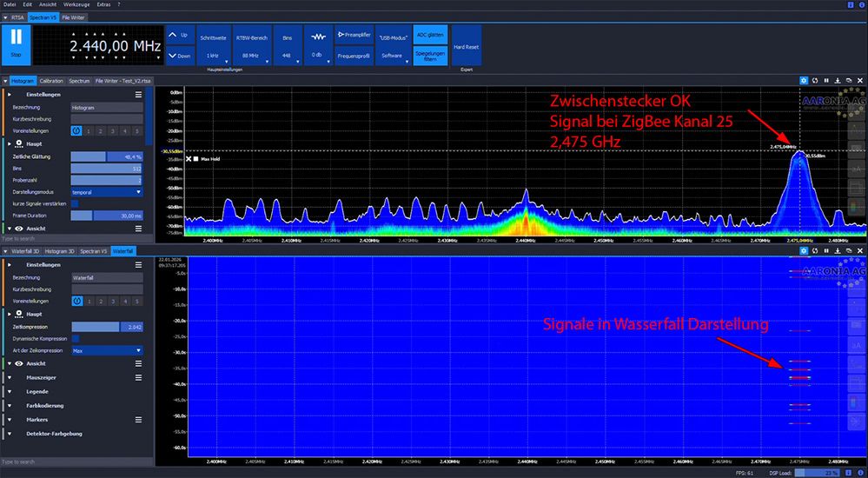Toggle the Dynamische Kompression checkbox

(75, 338)
